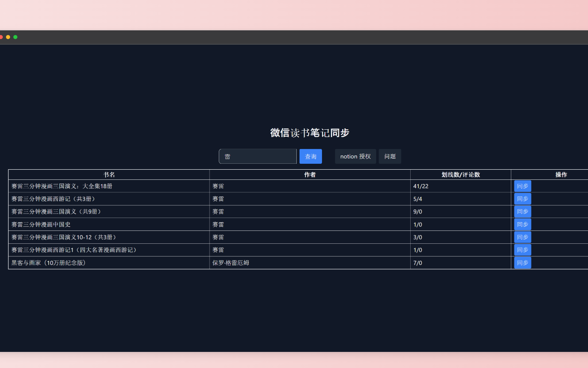The height and width of the screenshot is (368, 588).
Task: Click the 微信读书笔记同步 heading
Action: 310,133
